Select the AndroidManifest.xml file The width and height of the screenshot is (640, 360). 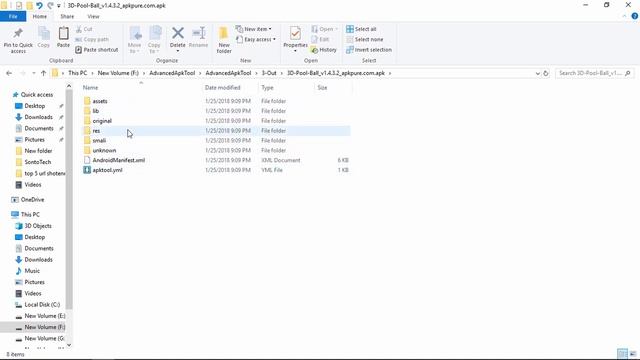coord(118,160)
